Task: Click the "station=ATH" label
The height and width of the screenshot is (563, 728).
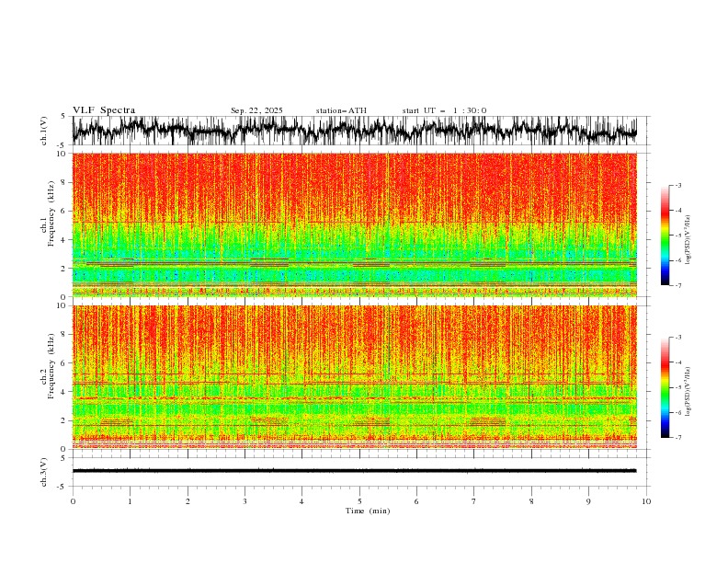Action: (341, 110)
